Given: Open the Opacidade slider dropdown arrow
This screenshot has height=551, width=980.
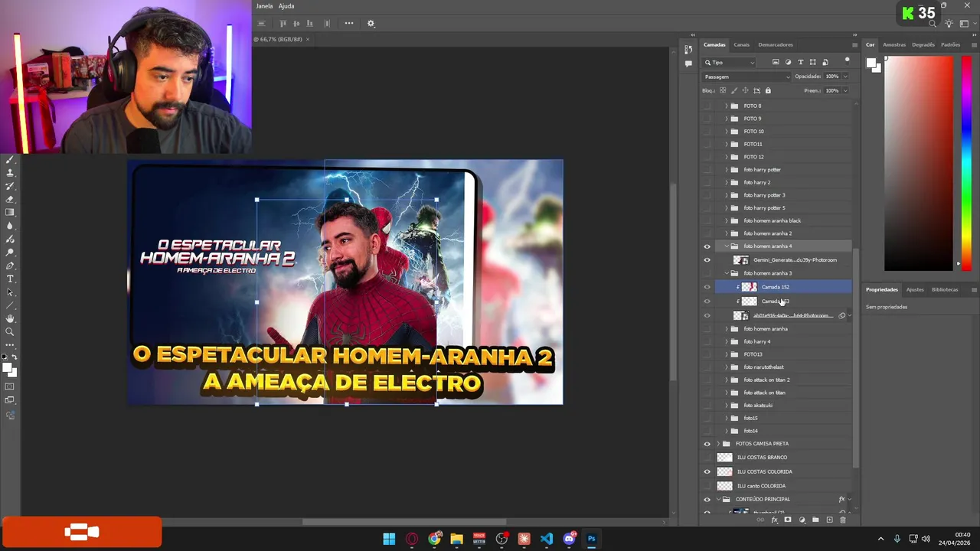Looking at the screenshot, I should [845, 77].
